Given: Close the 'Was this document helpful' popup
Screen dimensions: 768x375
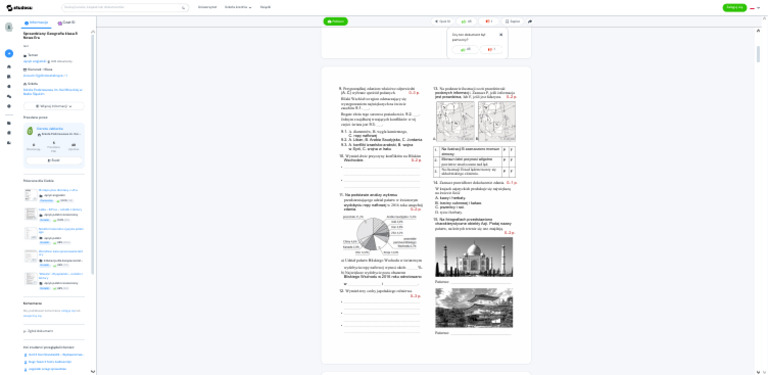Looking at the screenshot, I should [x=501, y=35].
